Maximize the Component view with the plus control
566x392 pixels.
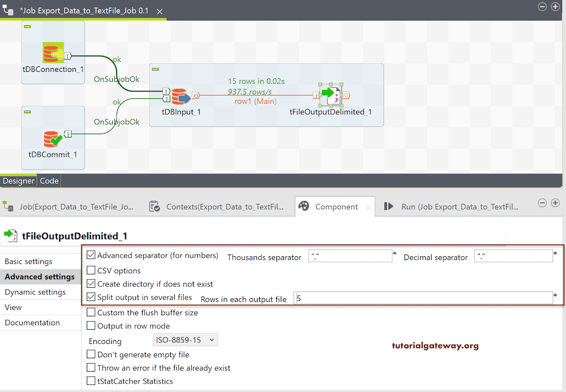click(x=555, y=203)
